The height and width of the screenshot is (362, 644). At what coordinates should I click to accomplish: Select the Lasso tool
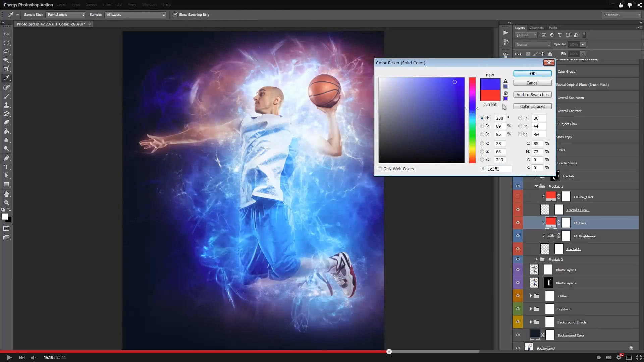[6, 52]
